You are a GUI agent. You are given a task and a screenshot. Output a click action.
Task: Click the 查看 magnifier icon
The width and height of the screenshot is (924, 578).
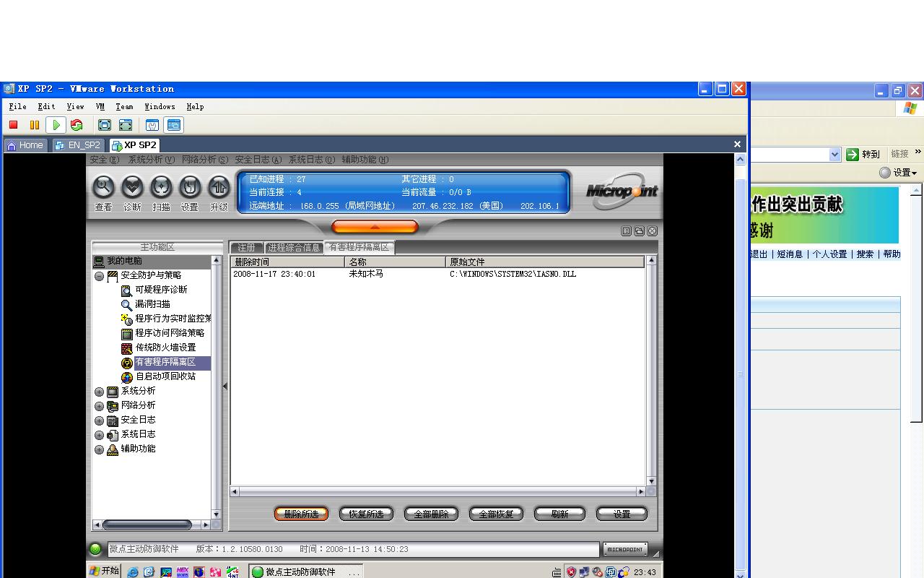(x=104, y=187)
